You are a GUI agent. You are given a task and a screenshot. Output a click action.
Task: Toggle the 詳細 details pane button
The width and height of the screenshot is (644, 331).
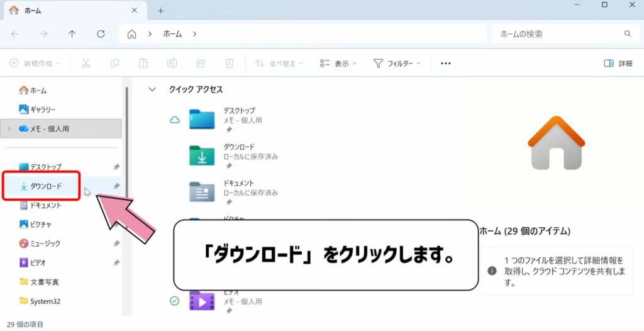[x=618, y=64]
